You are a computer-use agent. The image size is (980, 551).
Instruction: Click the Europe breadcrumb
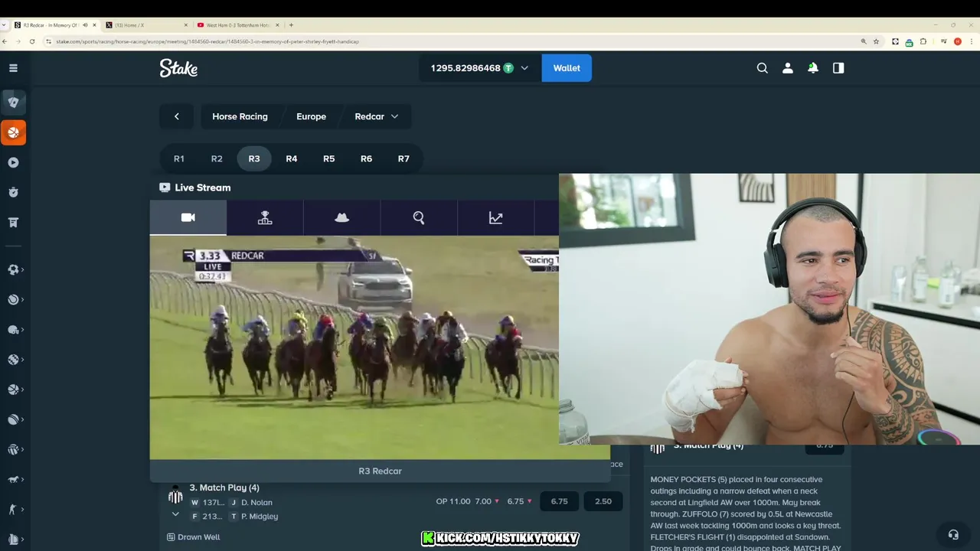click(311, 116)
